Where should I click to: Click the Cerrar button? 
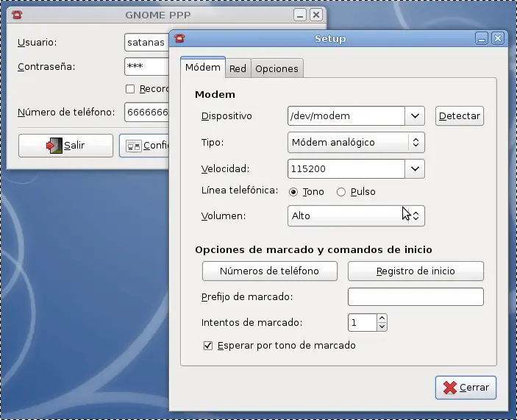[x=466, y=388]
